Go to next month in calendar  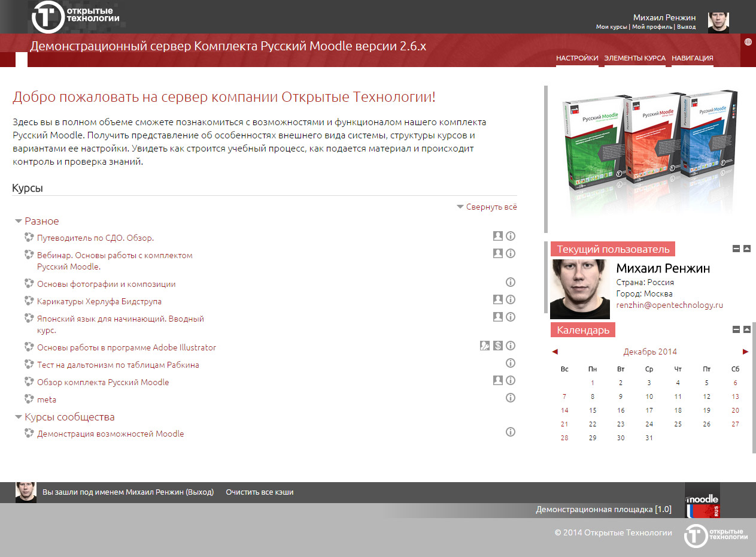(x=745, y=352)
